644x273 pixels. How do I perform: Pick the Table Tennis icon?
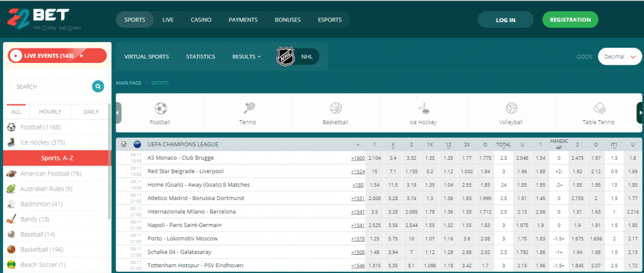[599, 108]
